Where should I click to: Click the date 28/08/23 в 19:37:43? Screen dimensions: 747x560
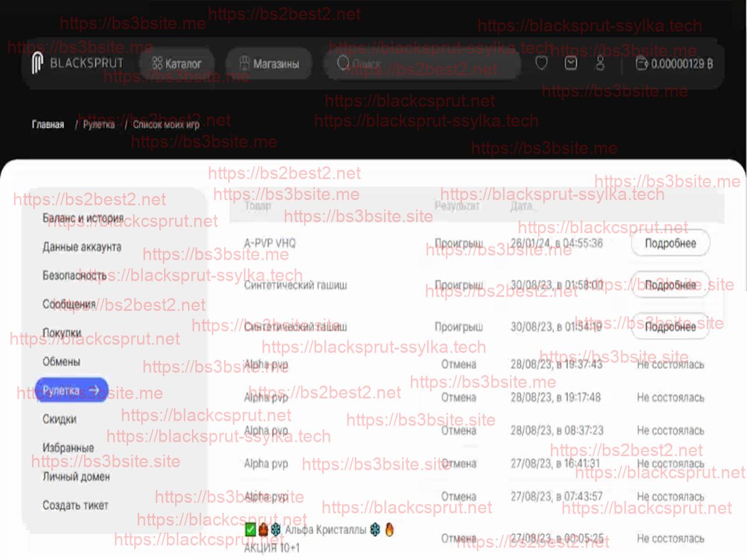tap(556, 365)
